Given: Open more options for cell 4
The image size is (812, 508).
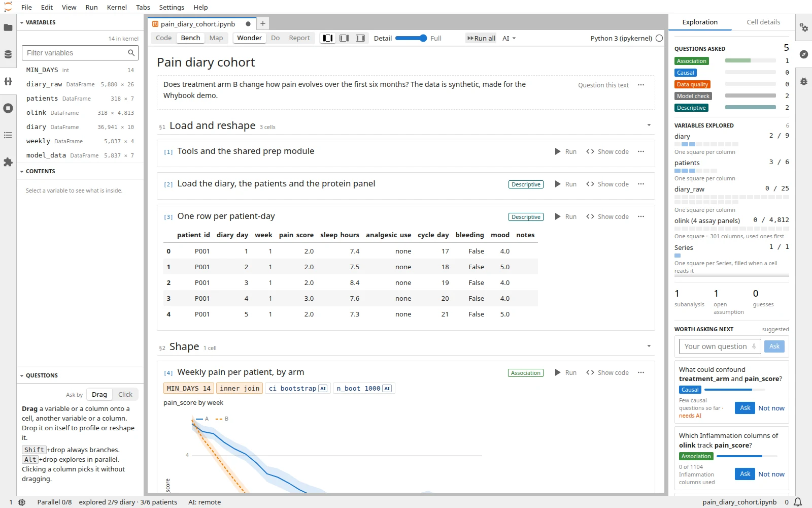Looking at the screenshot, I should (x=641, y=372).
